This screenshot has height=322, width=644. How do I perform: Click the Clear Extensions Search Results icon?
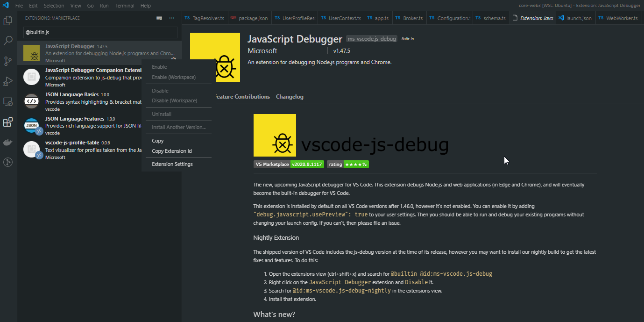point(158,17)
